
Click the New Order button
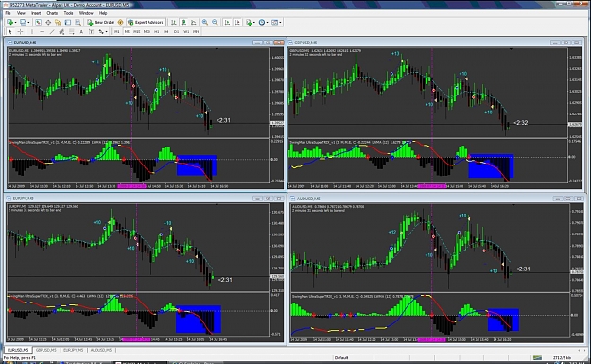coord(100,23)
